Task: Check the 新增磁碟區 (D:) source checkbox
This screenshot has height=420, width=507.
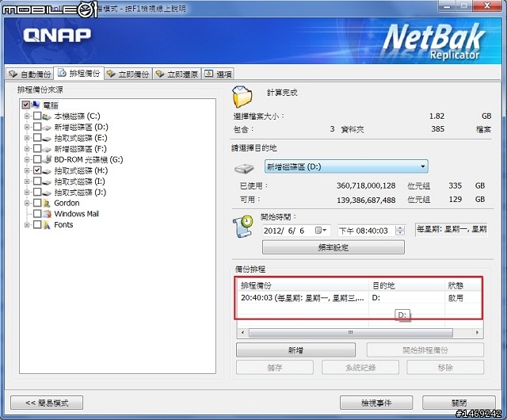Action: pyautogui.click(x=37, y=127)
